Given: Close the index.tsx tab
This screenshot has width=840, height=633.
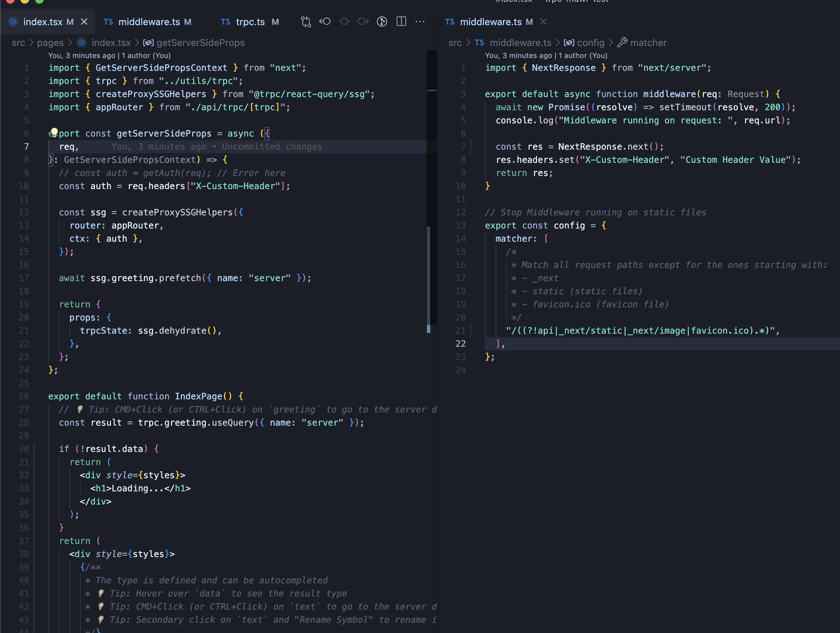Looking at the screenshot, I should 84,22.
